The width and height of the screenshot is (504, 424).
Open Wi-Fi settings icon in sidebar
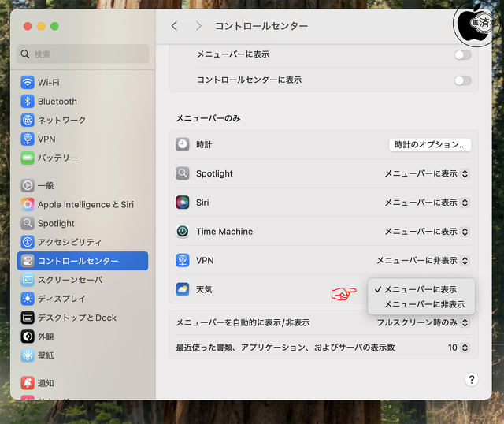click(28, 82)
